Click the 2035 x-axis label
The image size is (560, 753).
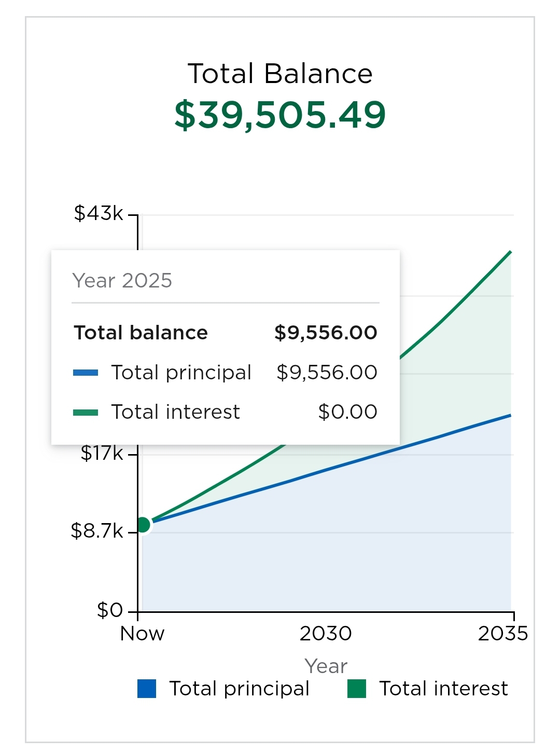[502, 634]
